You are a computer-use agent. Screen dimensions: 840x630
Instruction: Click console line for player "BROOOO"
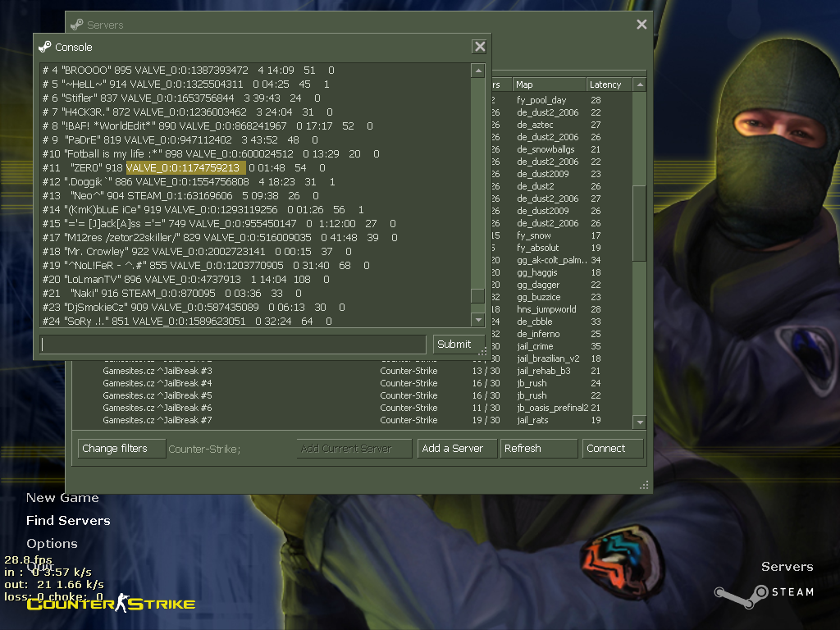pos(189,71)
